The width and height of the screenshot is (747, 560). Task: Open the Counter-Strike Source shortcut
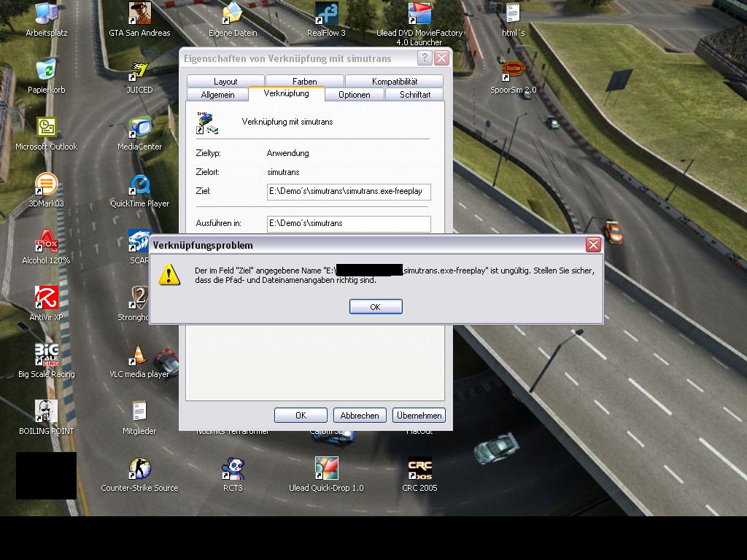[139, 469]
